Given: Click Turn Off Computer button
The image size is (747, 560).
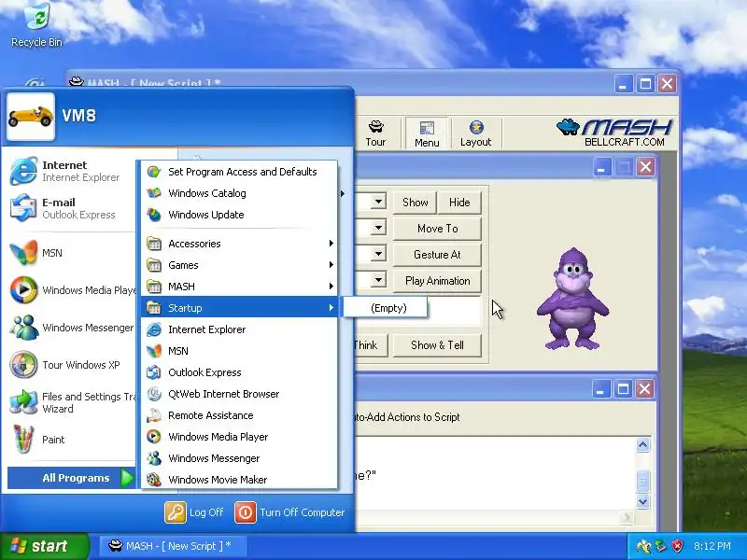Looking at the screenshot, I should (289, 512).
